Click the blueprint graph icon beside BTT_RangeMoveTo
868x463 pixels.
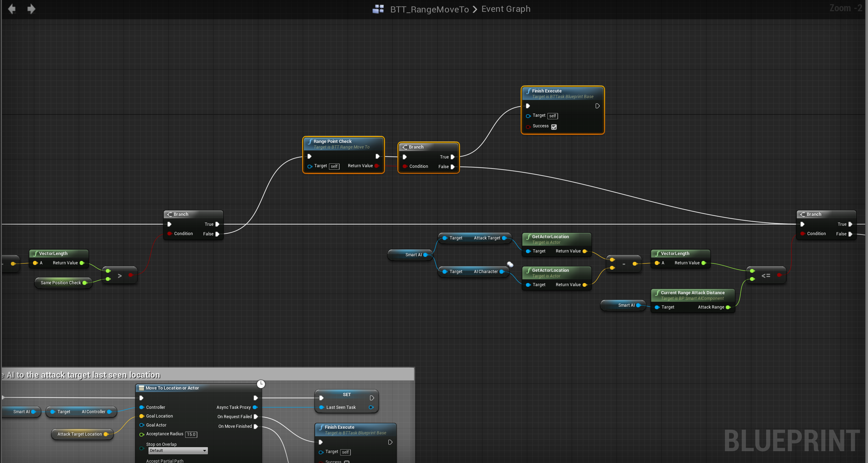point(378,9)
